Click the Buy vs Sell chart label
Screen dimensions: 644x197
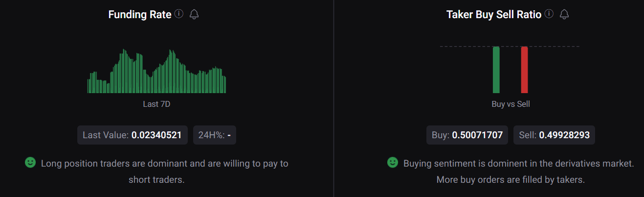[511, 104]
